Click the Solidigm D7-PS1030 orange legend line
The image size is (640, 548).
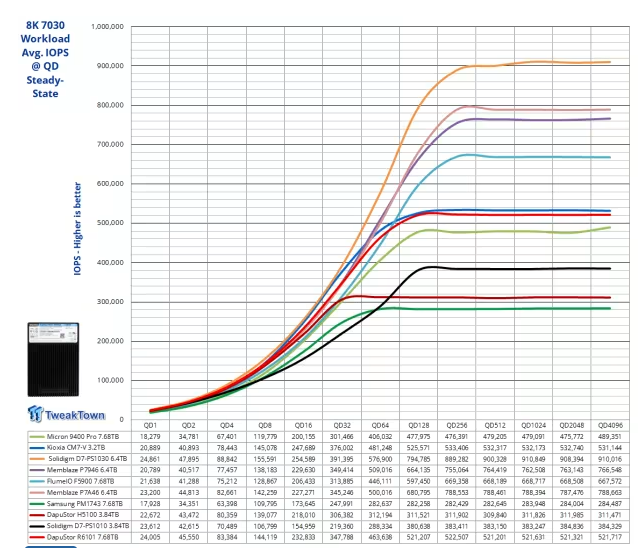pos(38,459)
